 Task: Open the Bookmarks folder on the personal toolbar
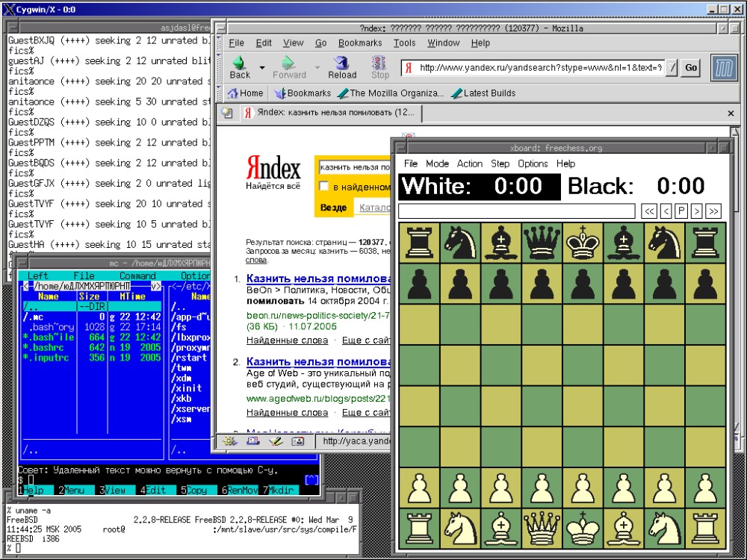[x=303, y=93]
